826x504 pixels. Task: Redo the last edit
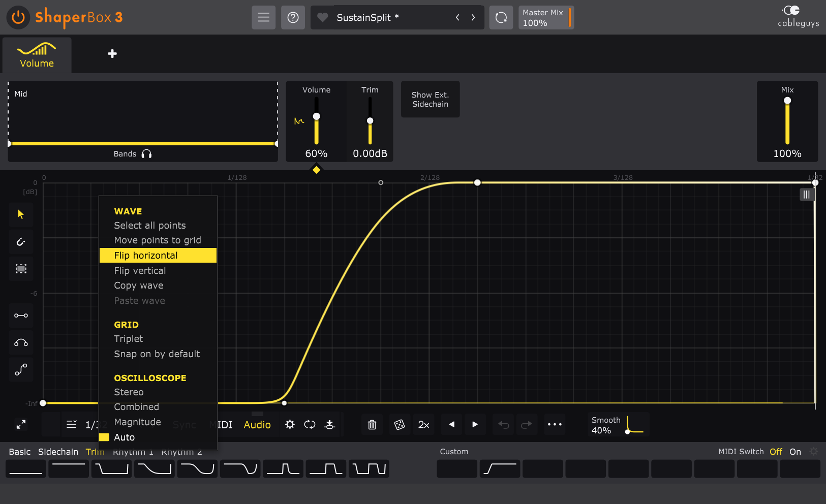click(x=526, y=425)
